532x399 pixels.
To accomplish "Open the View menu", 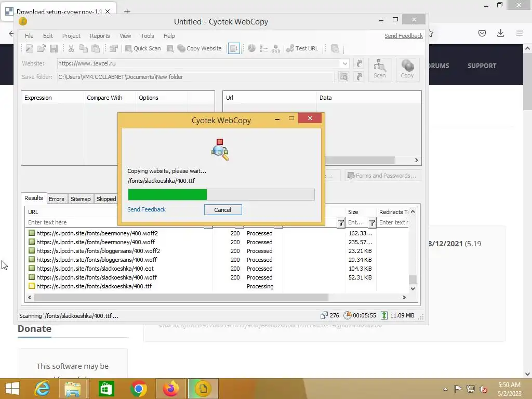I will click(125, 36).
